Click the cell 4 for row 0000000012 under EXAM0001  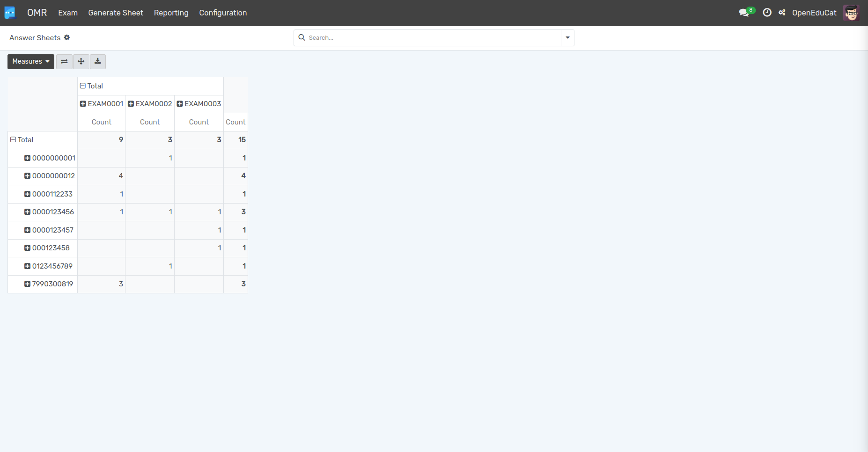pos(102,176)
